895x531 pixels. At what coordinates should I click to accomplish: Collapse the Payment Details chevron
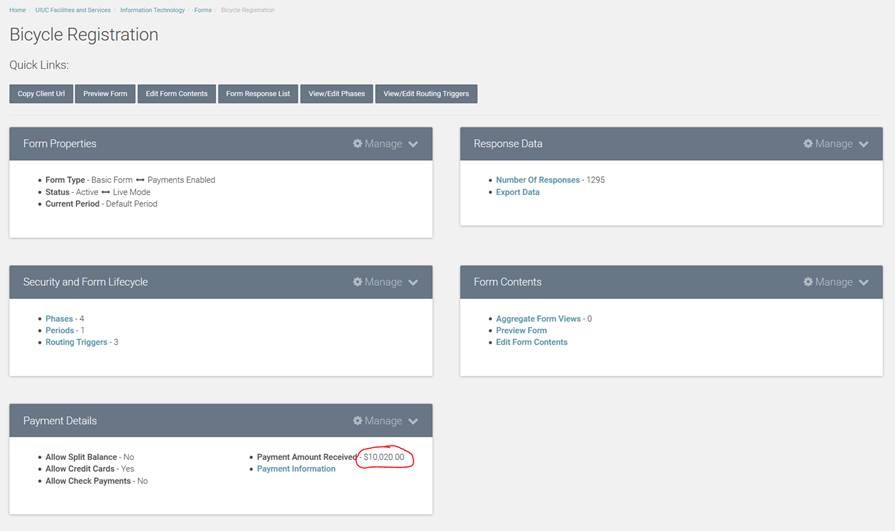[x=413, y=421]
